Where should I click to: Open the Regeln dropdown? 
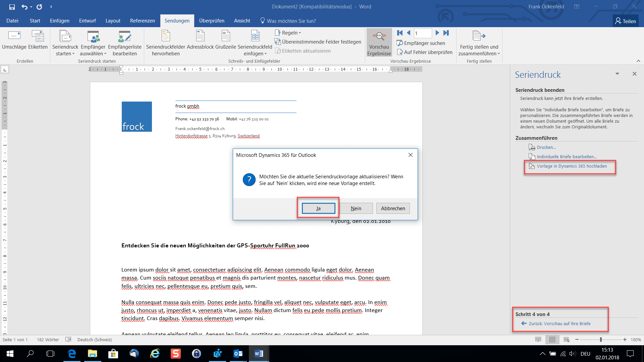point(288,33)
